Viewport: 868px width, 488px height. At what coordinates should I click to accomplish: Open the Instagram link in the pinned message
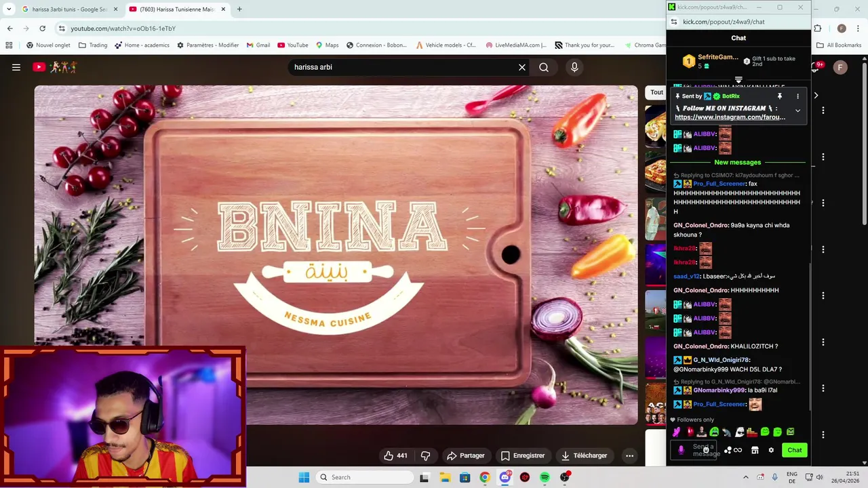point(730,117)
